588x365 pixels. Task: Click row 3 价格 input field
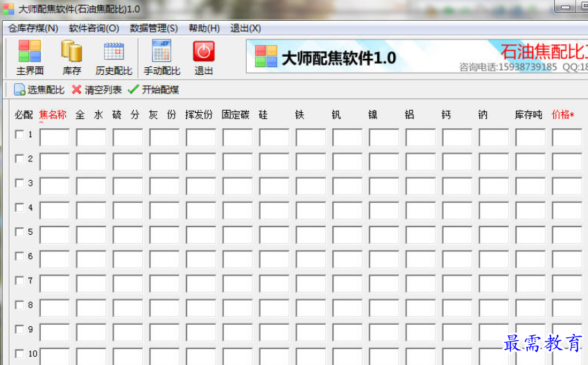(x=567, y=186)
